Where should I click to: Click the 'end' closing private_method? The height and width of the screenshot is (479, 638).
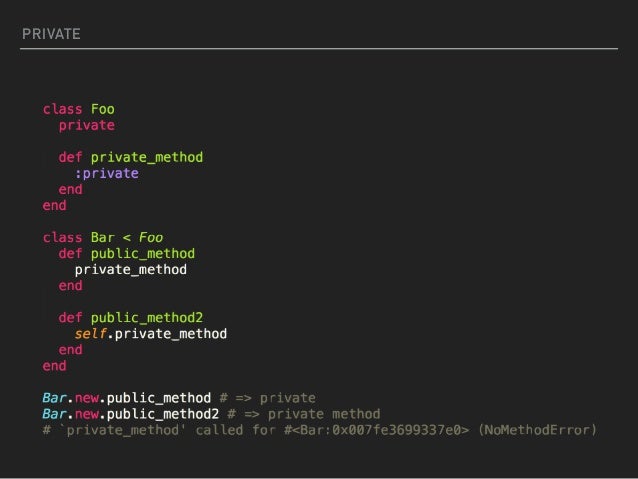pyautogui.click(x=70, y=189)
